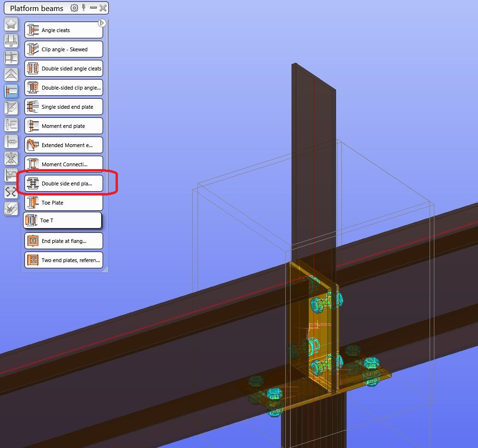Open the gusset plate bracing category icon
Screen dimensions: 478x448
coord(11,108)
